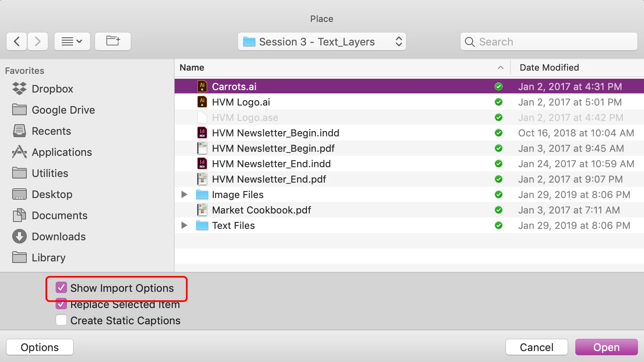Expand the Image Files folder triangle

(x=184, y=194)
